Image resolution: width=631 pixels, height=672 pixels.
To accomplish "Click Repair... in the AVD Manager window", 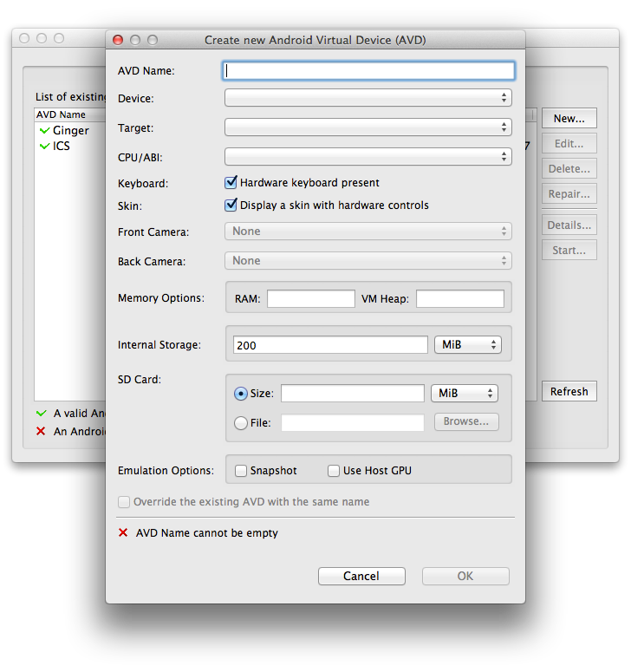I will 569,194.
